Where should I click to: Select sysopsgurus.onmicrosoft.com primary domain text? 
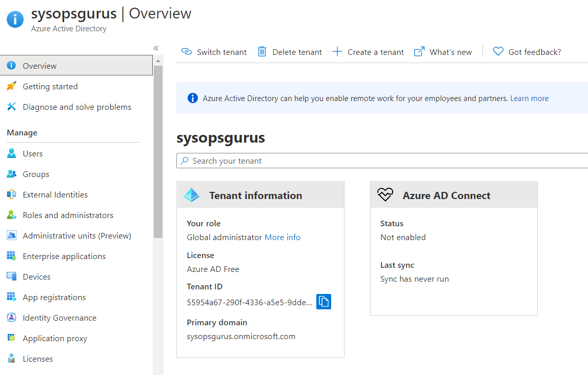[241, 337]
